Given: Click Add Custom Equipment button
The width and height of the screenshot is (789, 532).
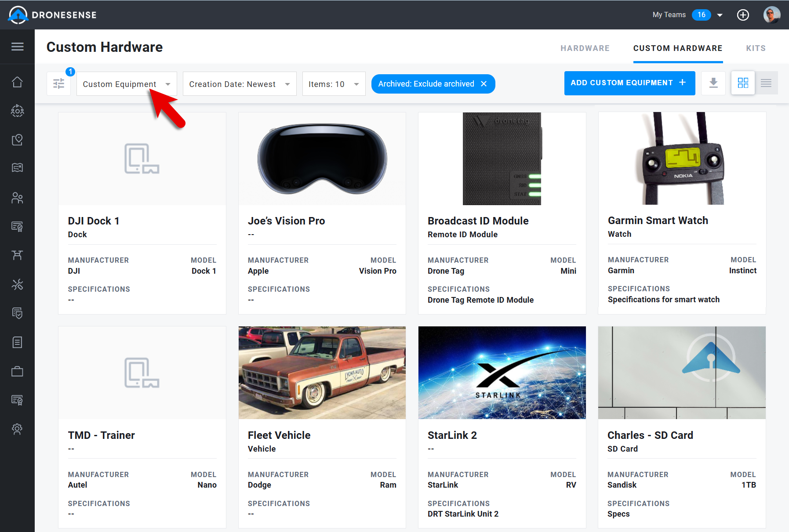Looking at the screenshot, I should coord(629,83).
